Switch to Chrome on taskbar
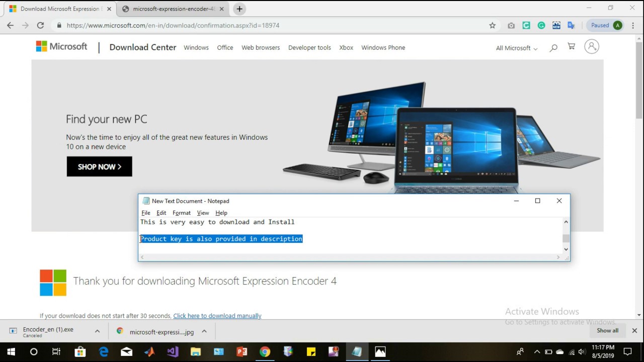The image size is (644, 362). point(265,352)
